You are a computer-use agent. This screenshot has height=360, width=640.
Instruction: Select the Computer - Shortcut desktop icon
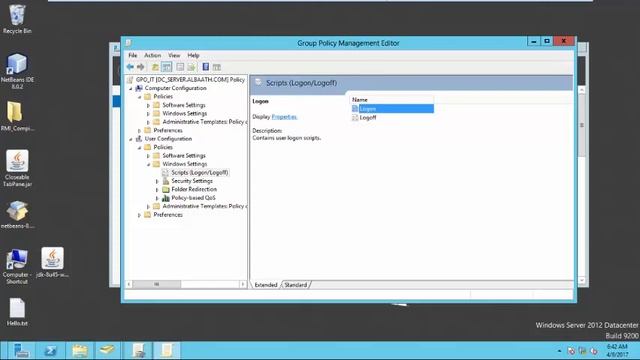[17, 267]
